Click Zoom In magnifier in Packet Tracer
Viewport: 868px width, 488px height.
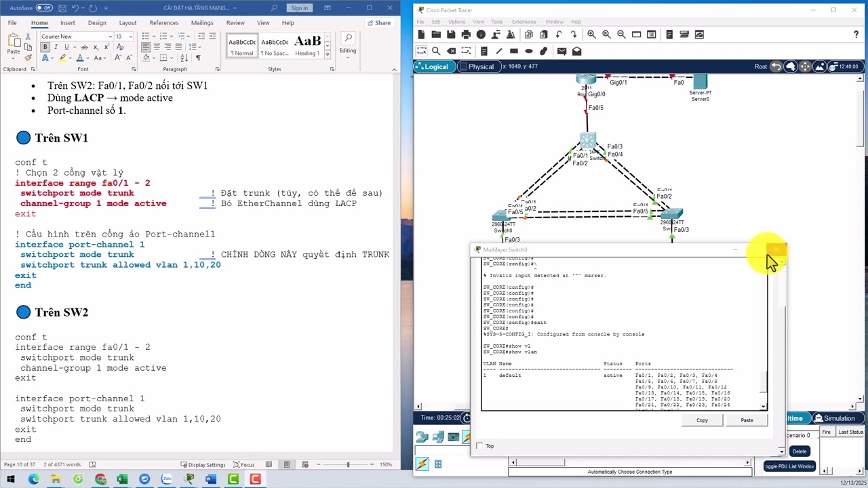pos(591,35)
